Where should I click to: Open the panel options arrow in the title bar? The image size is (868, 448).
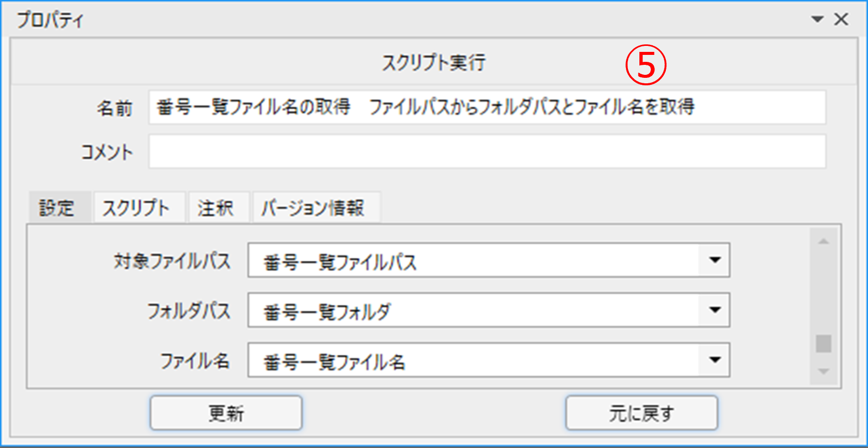coord(817,19)
